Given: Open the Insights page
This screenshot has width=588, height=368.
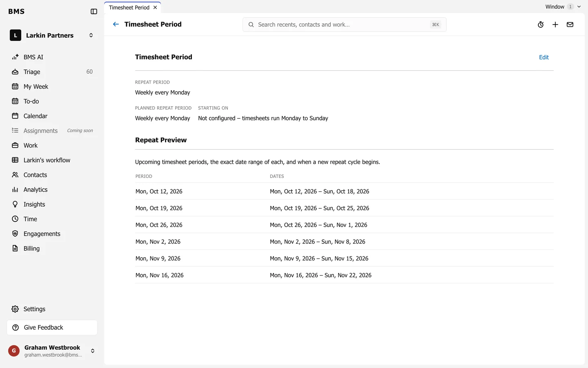Looking at the screenshot, I should 52,204.
